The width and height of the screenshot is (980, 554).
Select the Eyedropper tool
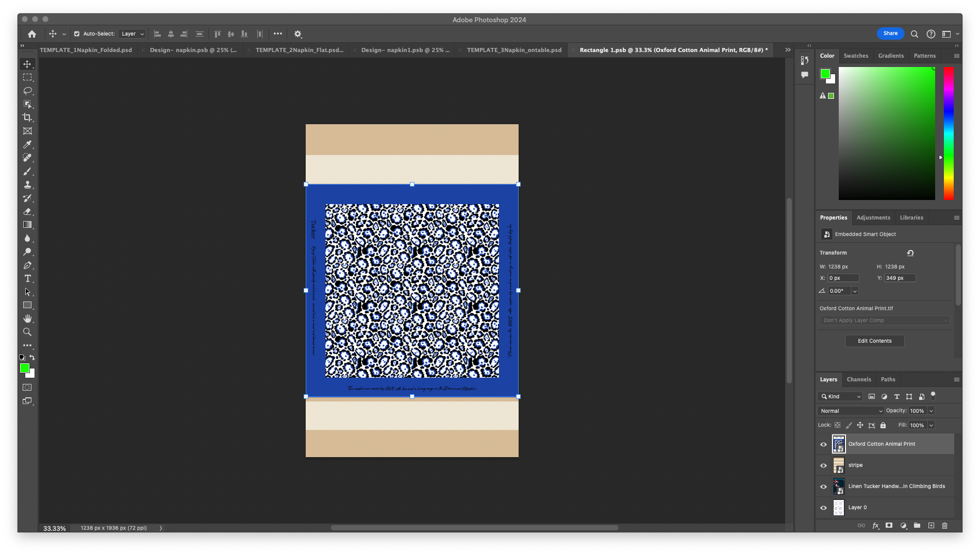click(x=27, y=144)
